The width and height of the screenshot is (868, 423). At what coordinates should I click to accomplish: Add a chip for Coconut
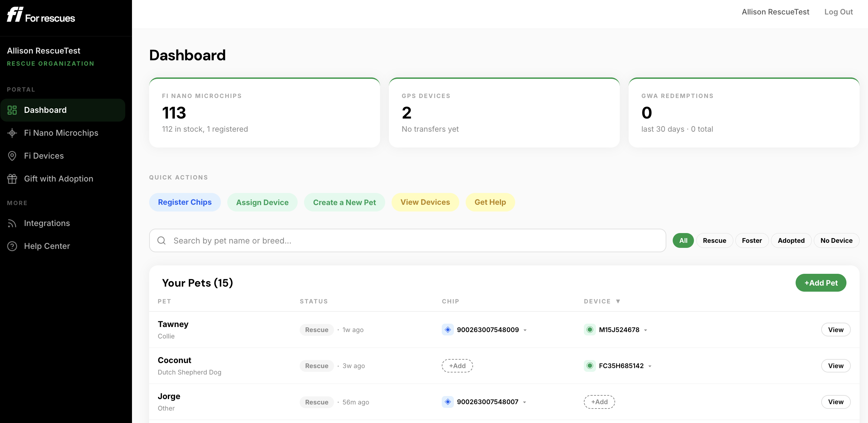tap(457, 366)
